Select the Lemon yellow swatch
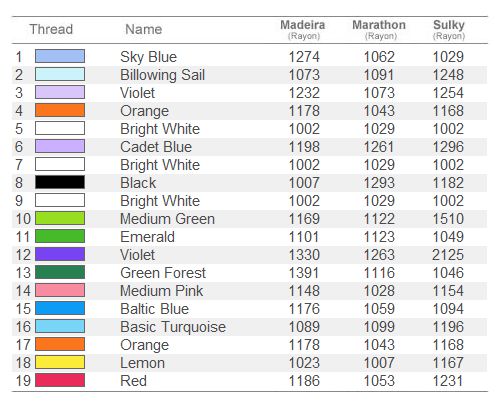This screenshot has width=500, height=402. (60, 362)
